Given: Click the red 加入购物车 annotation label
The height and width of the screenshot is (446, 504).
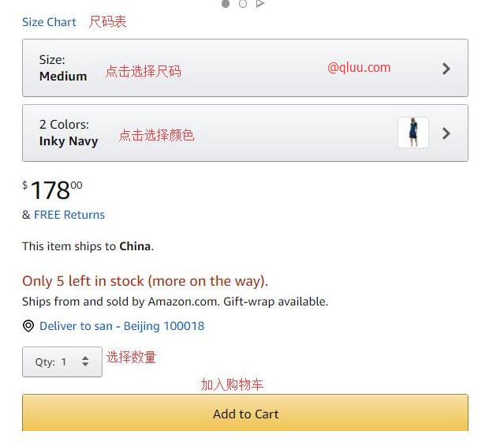Looking at the screenshot, I should point(232,384).
